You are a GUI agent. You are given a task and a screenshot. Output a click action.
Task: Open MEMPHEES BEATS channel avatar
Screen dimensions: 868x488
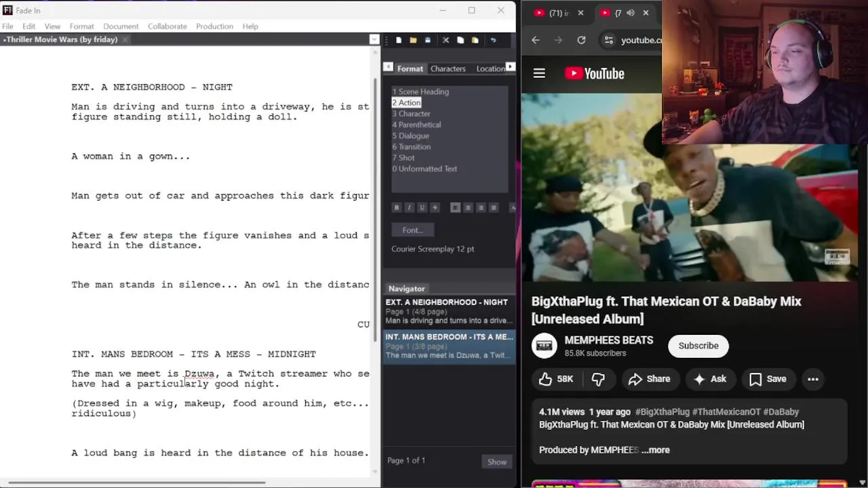click(x=544, y=346)
